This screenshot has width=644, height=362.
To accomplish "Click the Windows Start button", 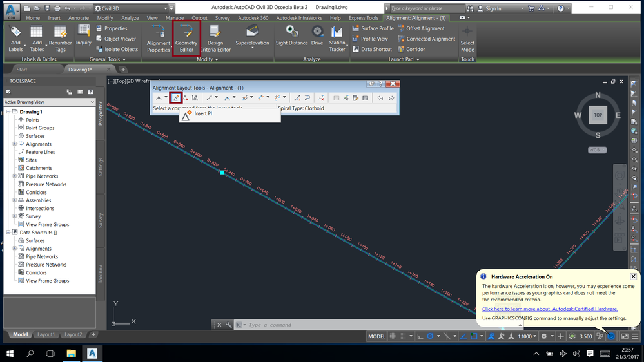I will 10,354.
